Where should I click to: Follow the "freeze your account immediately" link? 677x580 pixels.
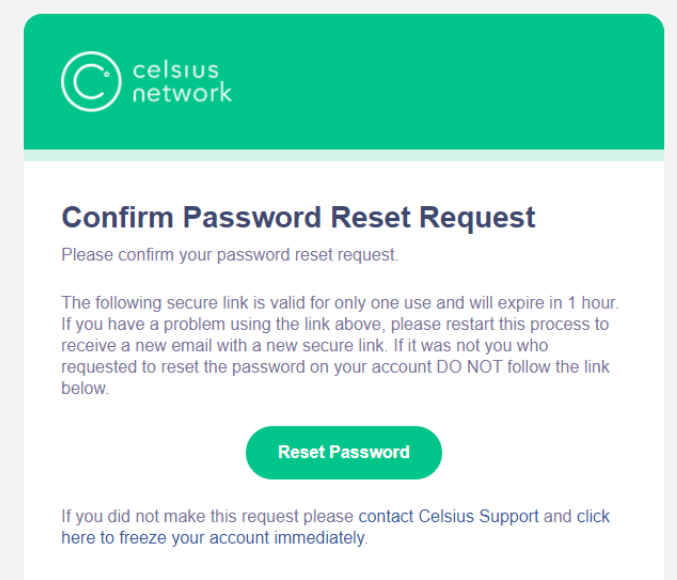tap(242, 538)
